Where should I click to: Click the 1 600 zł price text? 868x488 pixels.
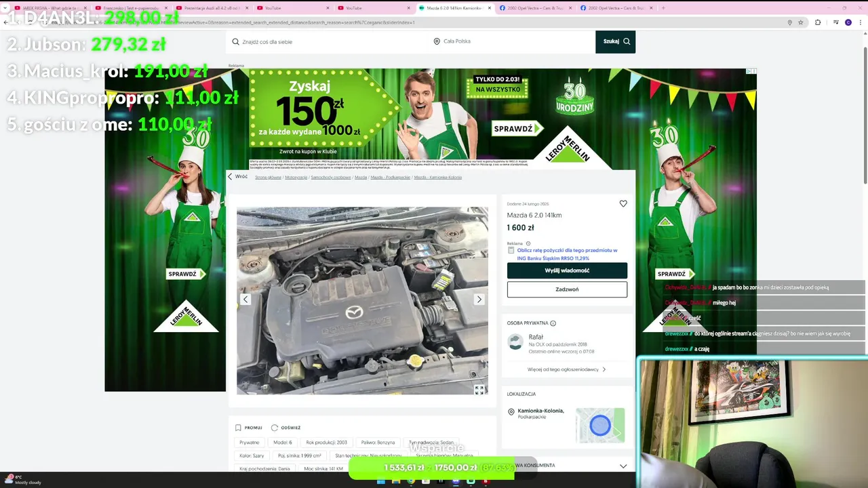tap(521, 228)
